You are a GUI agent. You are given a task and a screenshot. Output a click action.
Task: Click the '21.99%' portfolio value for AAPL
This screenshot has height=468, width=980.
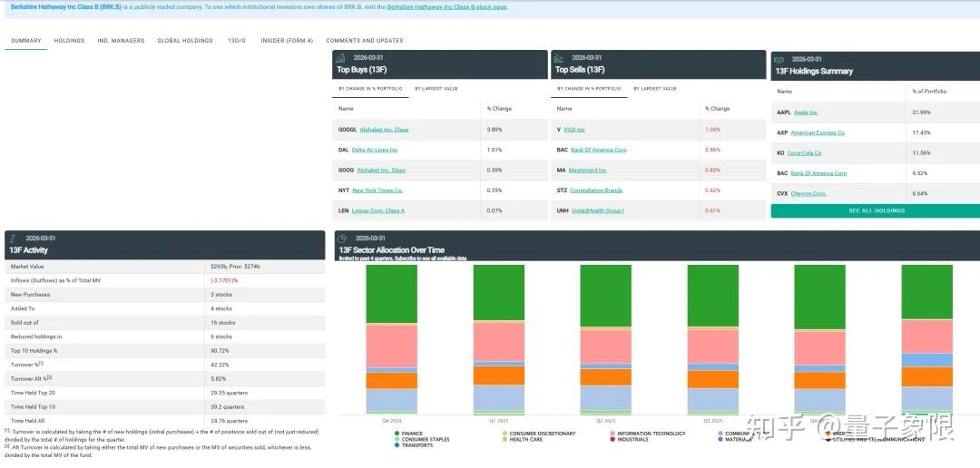(921, 112)
